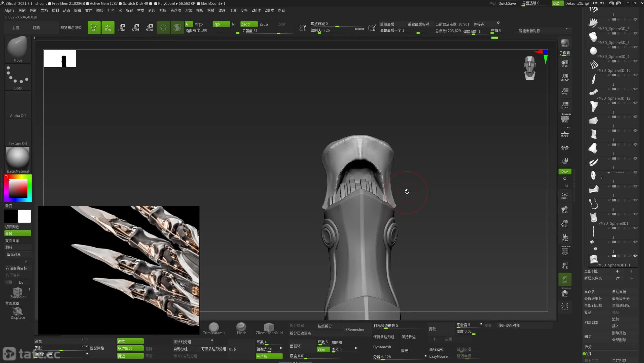Select the 旋转轴 rotate gizmo tool

pyautogui.click(x=150, y=27)
